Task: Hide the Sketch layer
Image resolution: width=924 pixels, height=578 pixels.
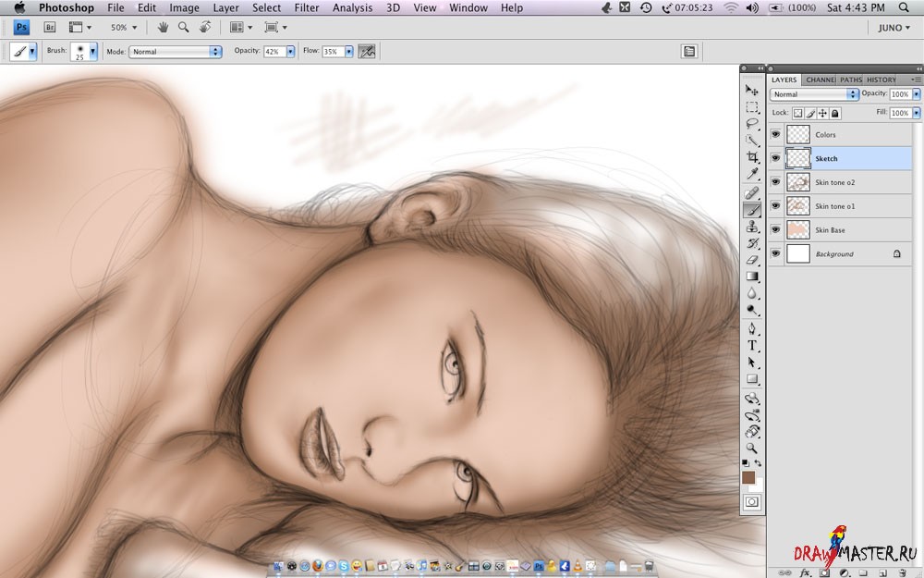Action: (775, 158)
